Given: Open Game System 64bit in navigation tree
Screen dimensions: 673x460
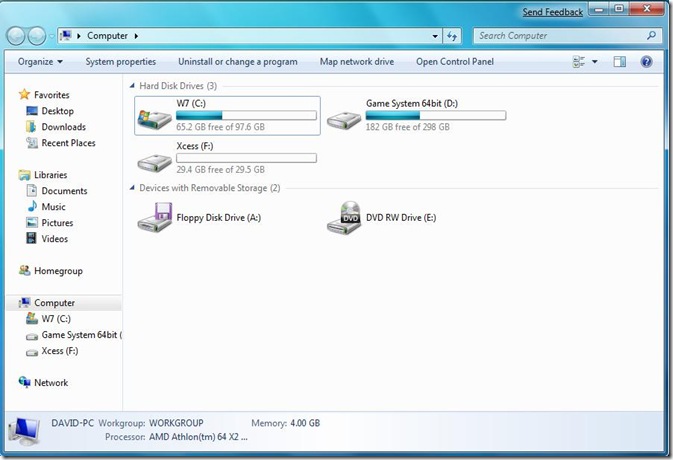Looking at the screenshot, I should (x=82, y=335).
